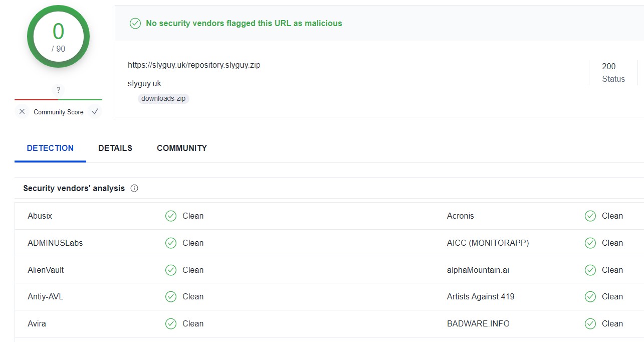Click the question mark community score badge

[58, 90]
